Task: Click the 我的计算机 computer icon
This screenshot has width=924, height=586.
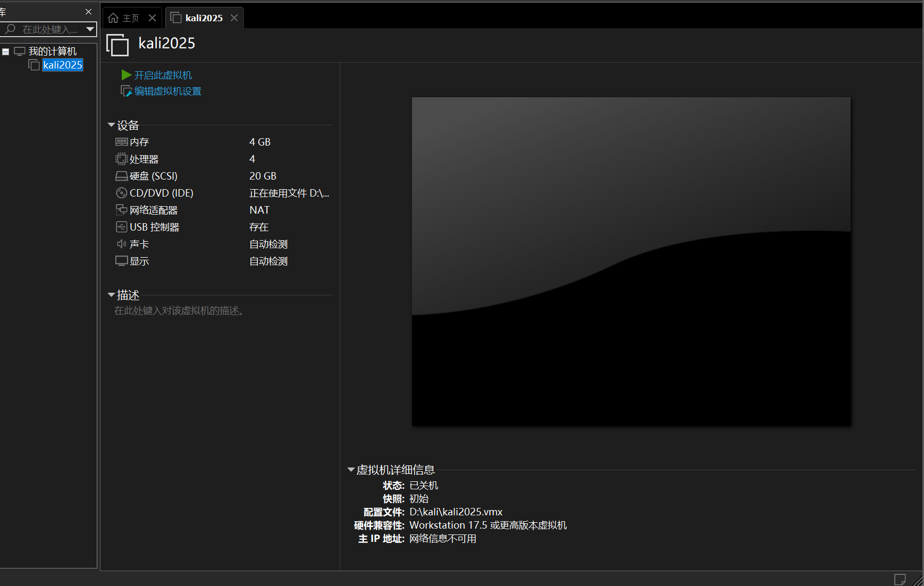Action: (20, 51)
